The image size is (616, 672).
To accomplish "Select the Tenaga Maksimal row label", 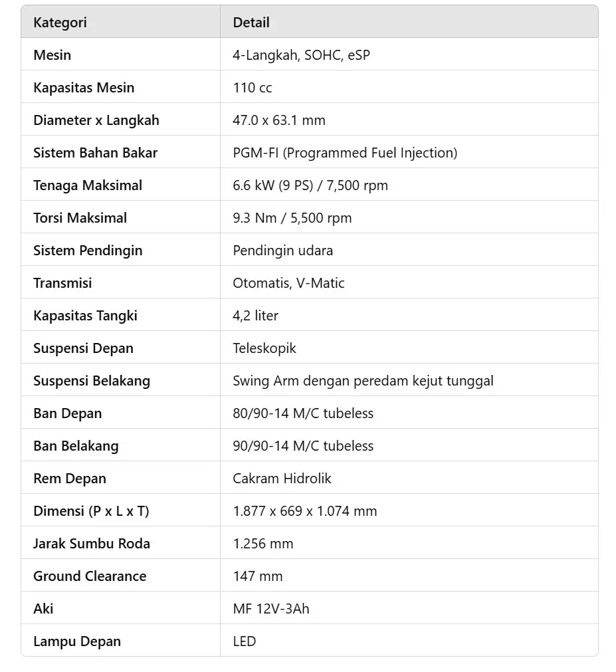I will pyautogui.click(x=88, y=185).
